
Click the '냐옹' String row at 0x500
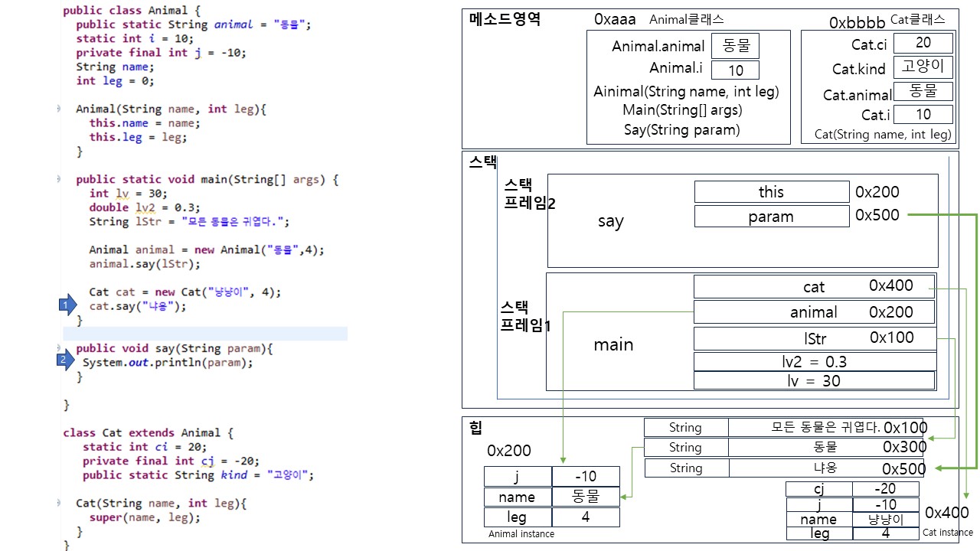(786, 468)
